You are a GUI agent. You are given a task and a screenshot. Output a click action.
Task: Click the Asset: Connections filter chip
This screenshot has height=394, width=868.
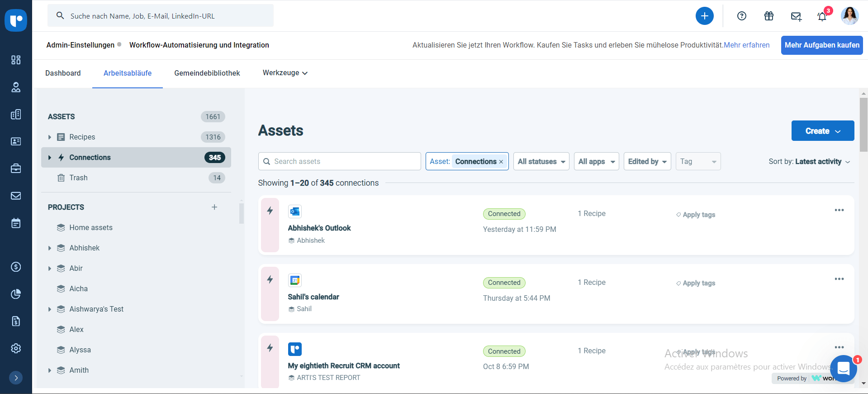[x=467, y=161]
